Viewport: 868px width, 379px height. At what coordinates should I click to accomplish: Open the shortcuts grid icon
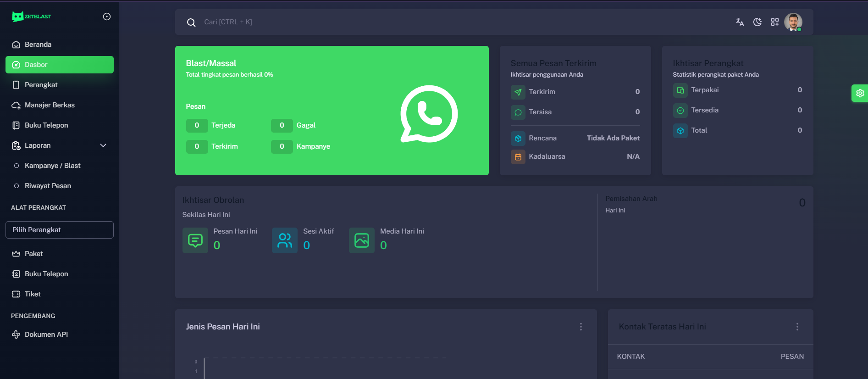point(774,22)
